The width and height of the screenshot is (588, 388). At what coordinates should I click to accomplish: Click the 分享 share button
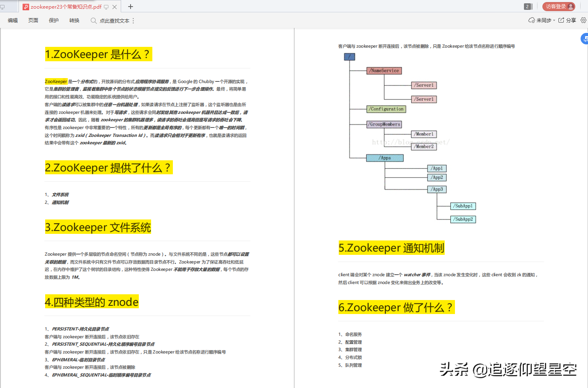(567, 20)
